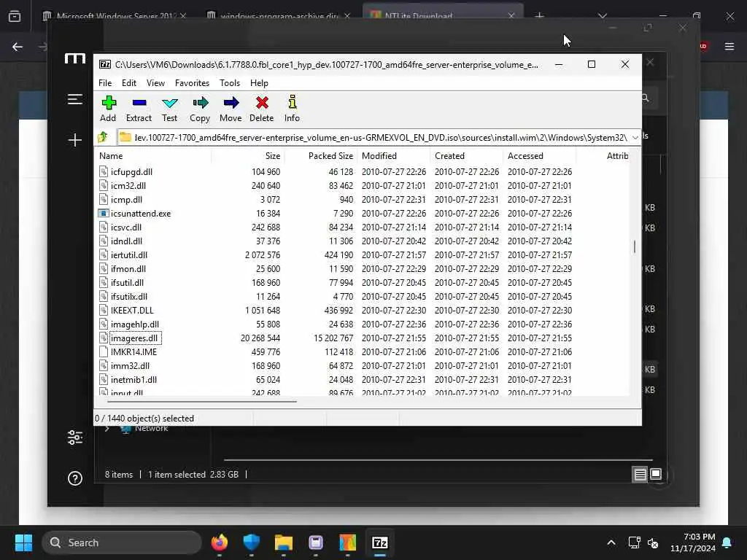
Task: Click the icsunattend.exe application icon
Action: coord(104,214)
